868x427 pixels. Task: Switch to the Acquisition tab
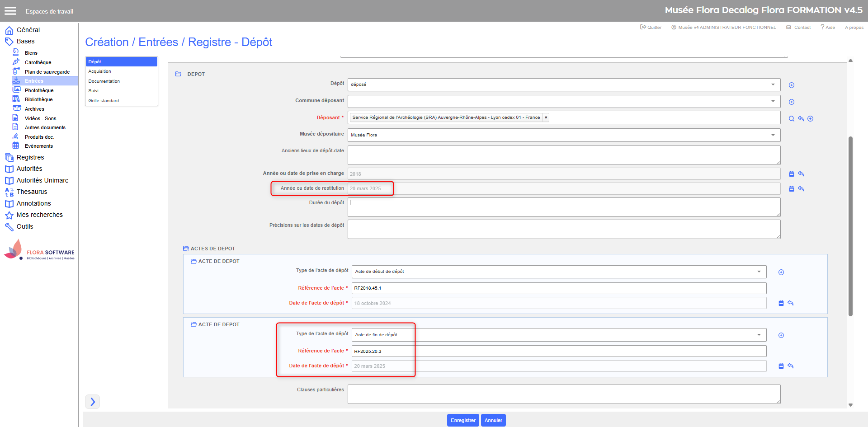(100, 71)
